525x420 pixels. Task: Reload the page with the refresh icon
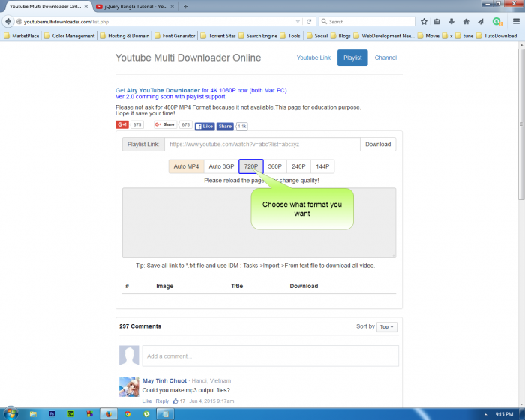(309, 22)
